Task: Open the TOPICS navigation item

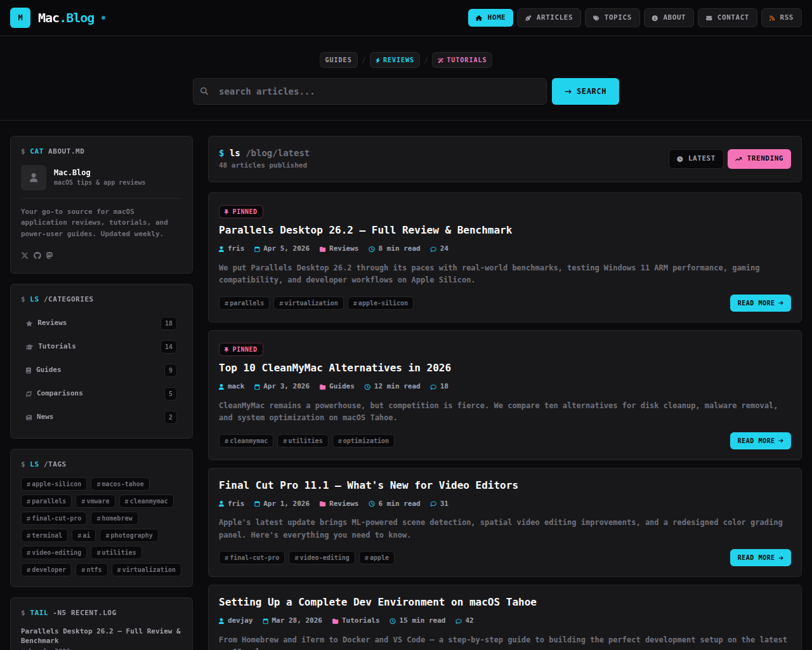Action: pyautogui.click(x=612, y=17)
